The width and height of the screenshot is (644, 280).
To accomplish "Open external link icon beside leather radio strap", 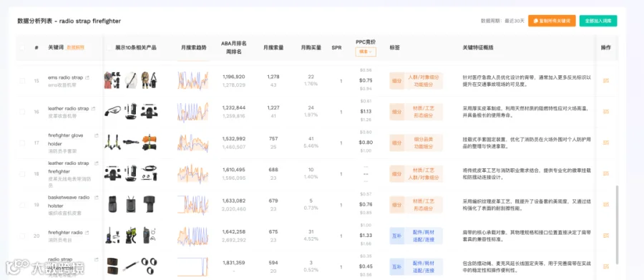I will click(x=93, y=109).
